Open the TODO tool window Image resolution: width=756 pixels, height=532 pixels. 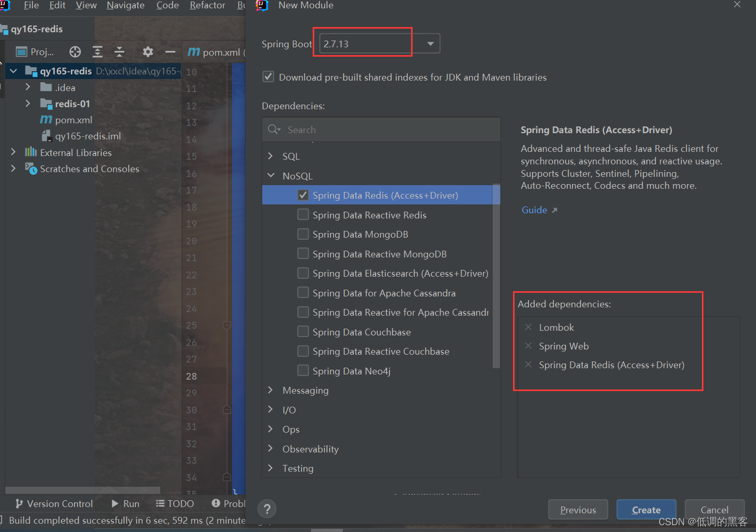pyautogui.click(x=175, y=503)
